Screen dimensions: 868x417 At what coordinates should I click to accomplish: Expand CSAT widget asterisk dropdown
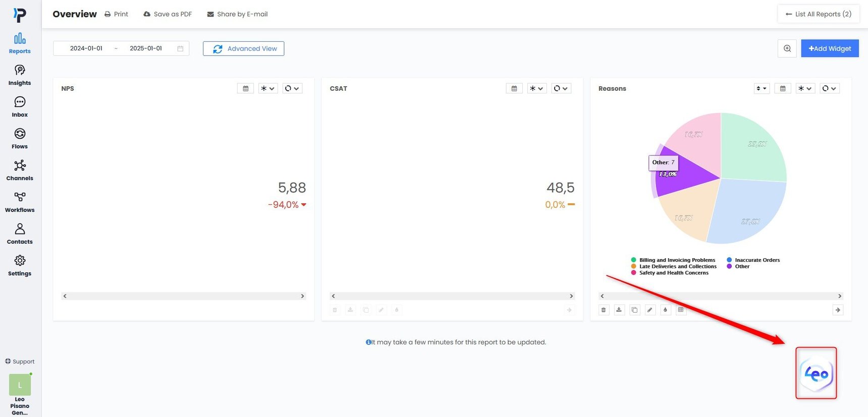[537, 88]
